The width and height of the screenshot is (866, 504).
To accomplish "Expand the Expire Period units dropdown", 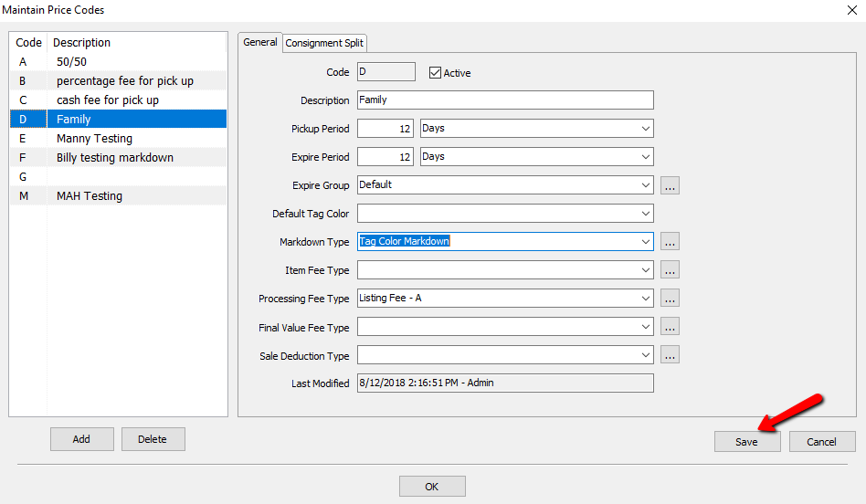I will [645, 157].
